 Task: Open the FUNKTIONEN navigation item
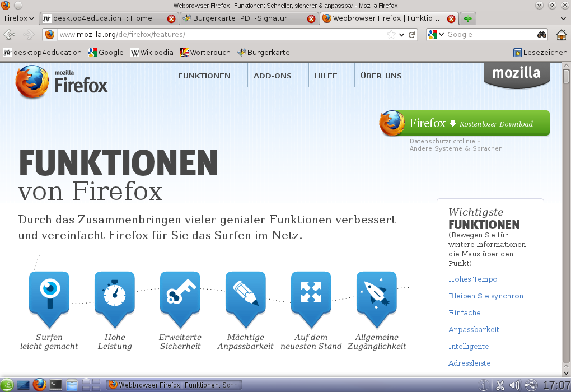click(204, 76)
